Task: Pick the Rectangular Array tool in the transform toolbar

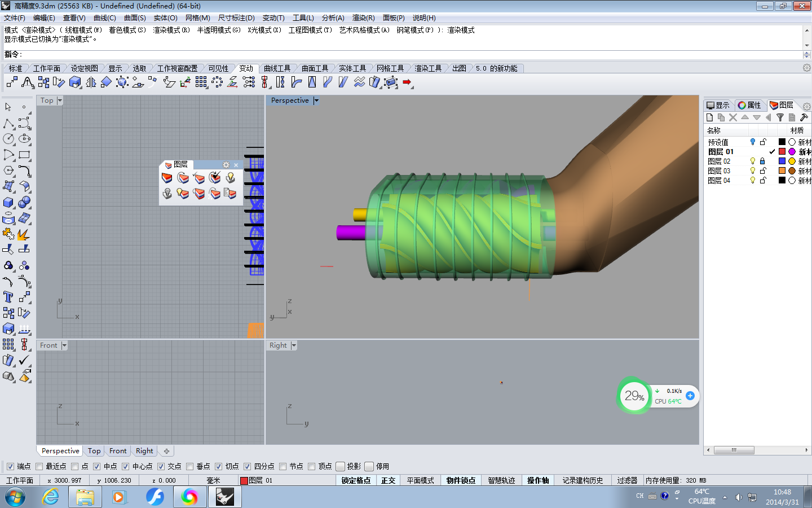Action: (x=201, y=82)
